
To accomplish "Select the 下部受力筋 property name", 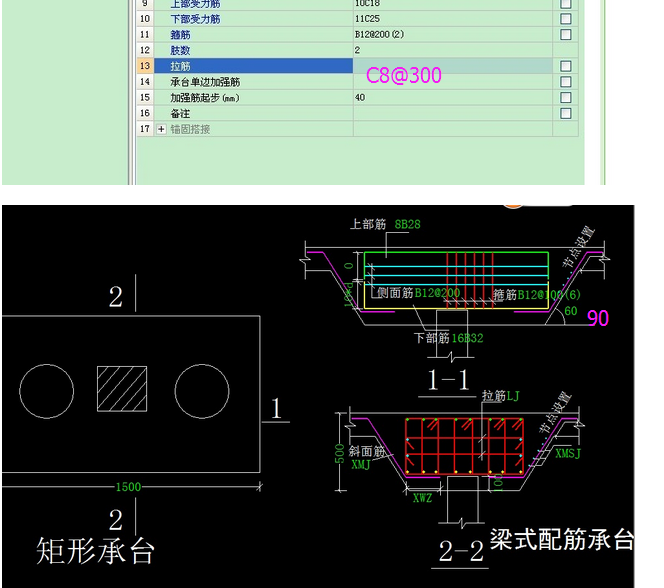I will (x=195, y=19).
